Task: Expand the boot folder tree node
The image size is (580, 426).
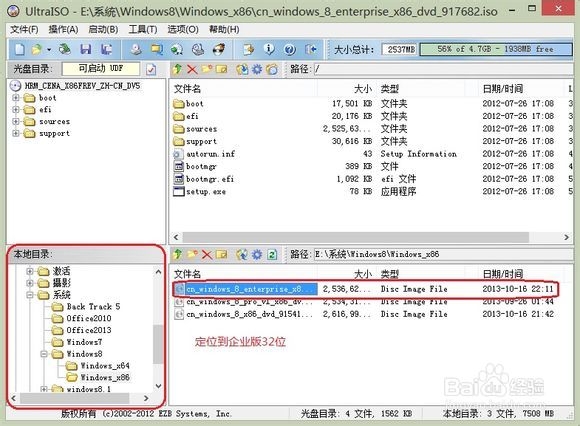Action: [16, 98]
